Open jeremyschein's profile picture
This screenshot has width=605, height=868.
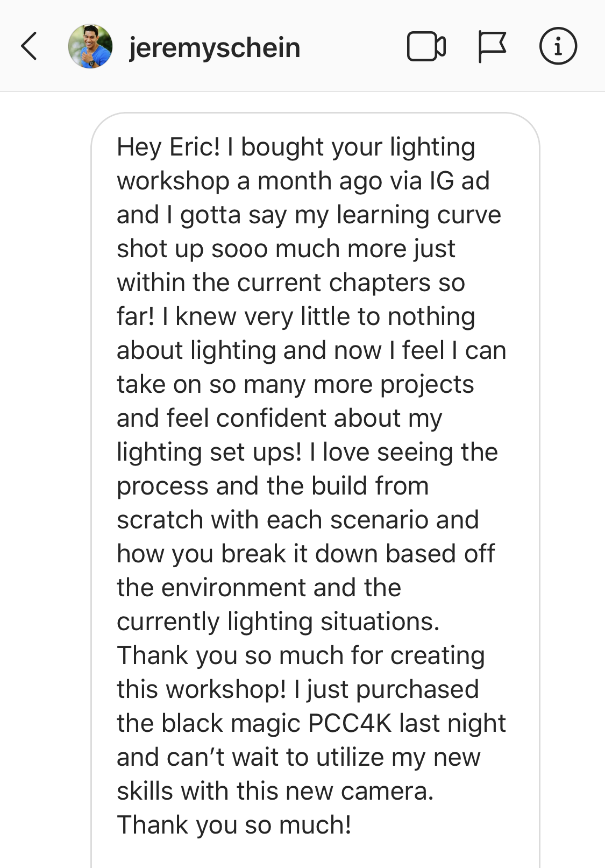[x=90, y=46]
